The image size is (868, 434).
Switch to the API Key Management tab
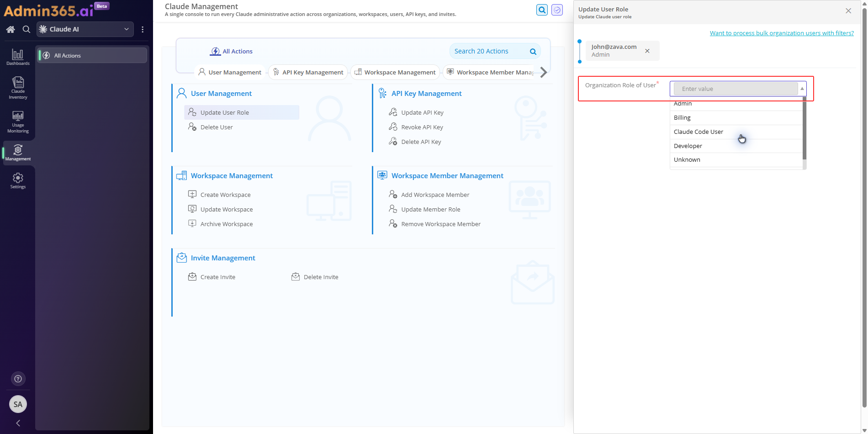(308, 72)
